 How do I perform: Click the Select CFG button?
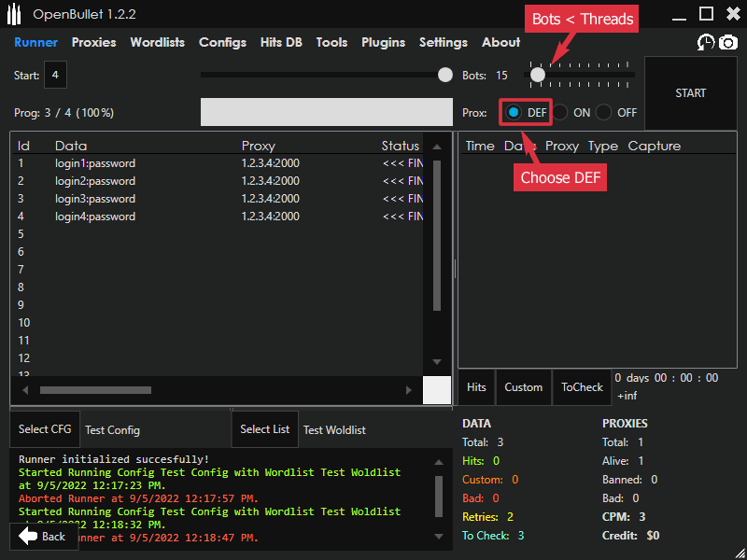[x=45, y=429]
